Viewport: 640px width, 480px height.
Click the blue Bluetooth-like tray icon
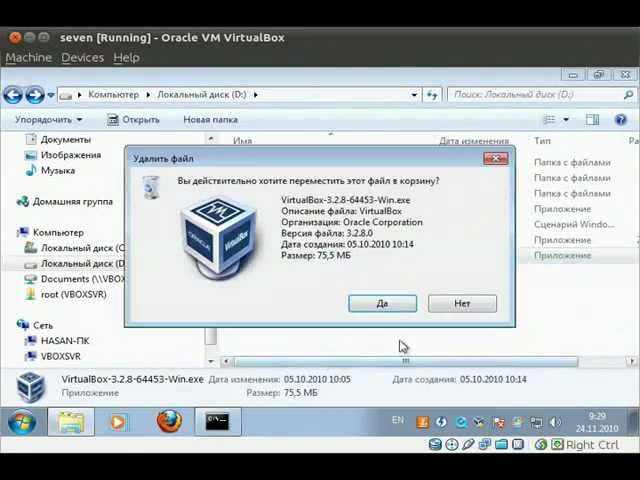pos(441,422)
